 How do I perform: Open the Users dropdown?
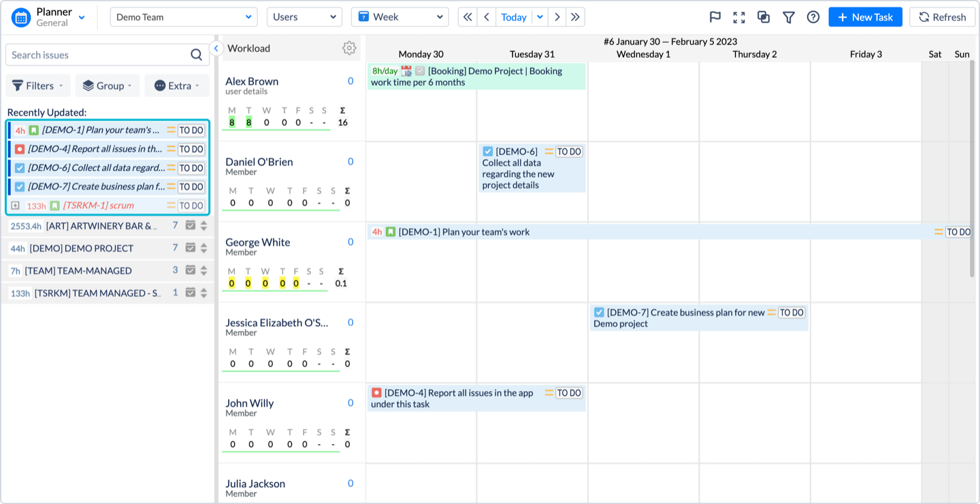coord(304,16)
